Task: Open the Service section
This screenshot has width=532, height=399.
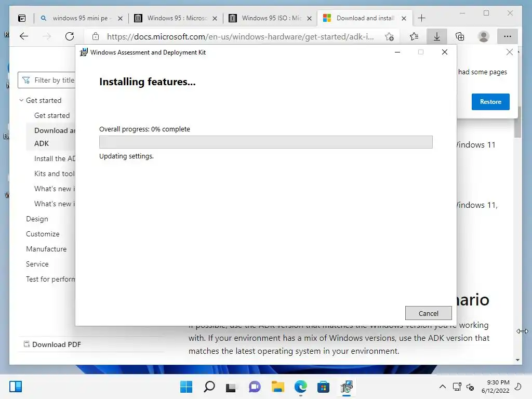Action: pyautogui.click(x=37, y=264)
